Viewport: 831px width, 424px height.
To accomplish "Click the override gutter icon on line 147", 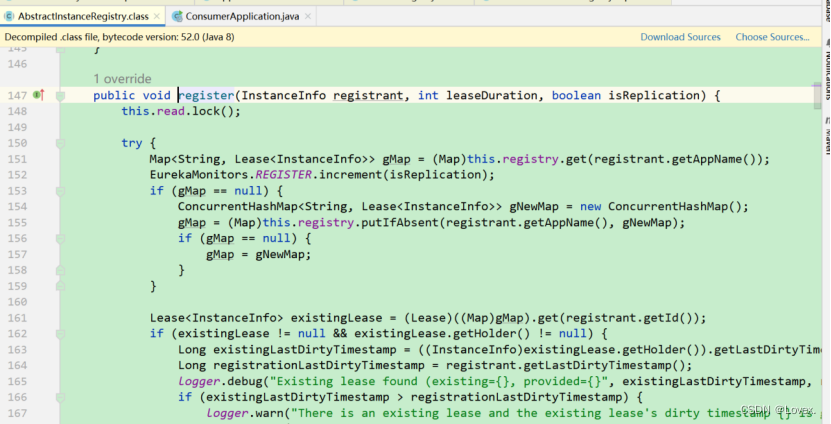I will tap(39, 95).
